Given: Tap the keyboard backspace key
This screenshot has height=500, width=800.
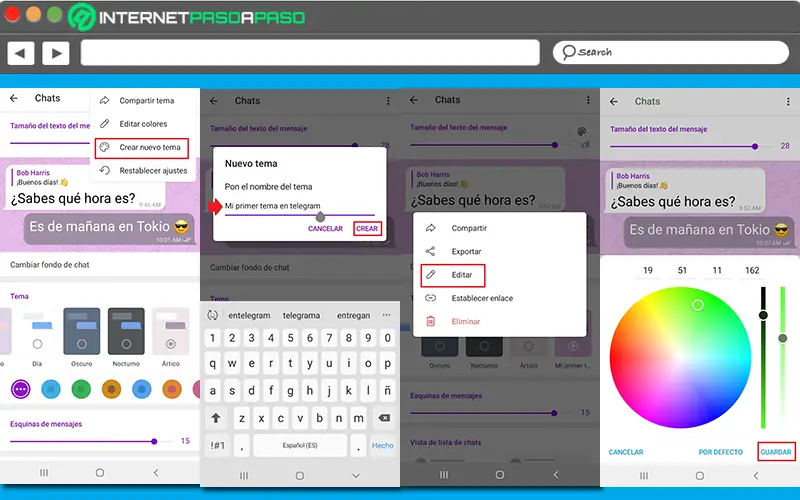Looking at the screenshot, I should tap(384, 418).
